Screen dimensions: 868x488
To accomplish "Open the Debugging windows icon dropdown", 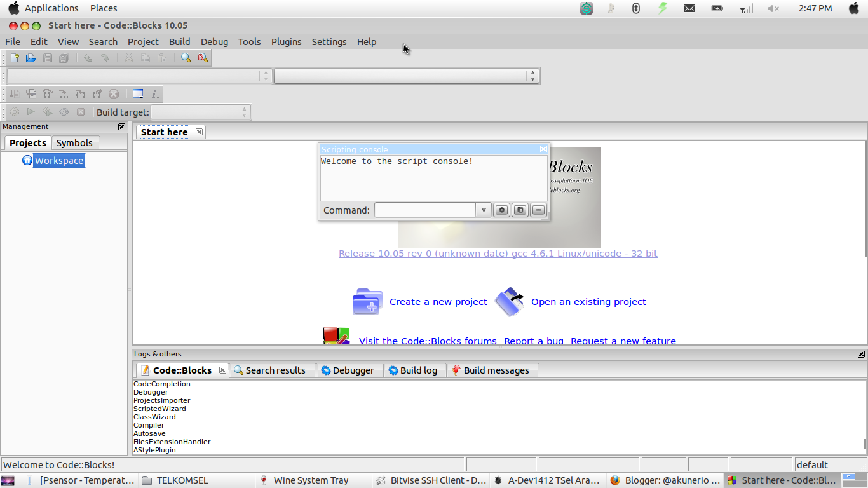I will (138, 94).
